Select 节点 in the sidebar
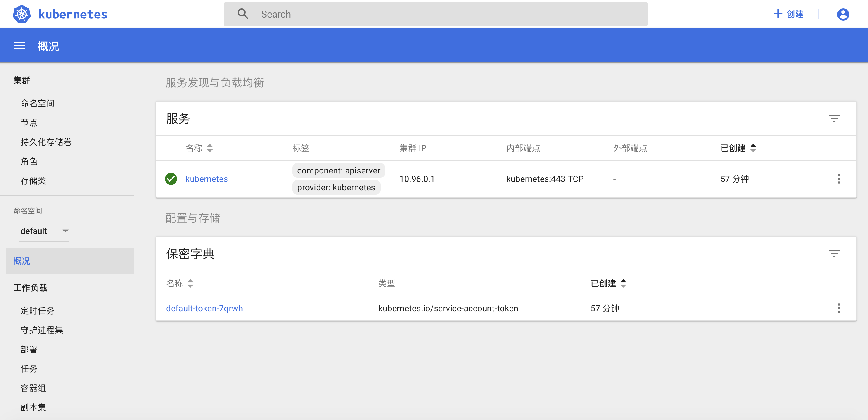868x420 pixels. (29, 123)
